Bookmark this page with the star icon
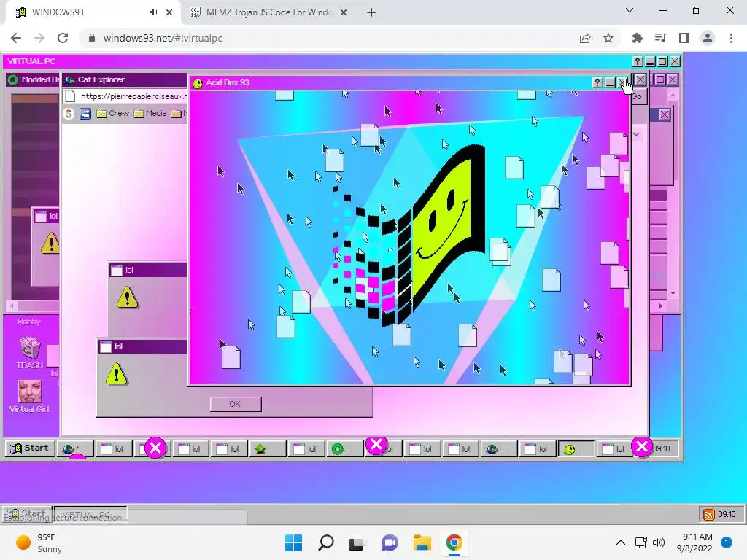The image size is (747, 560). (608, 38)
